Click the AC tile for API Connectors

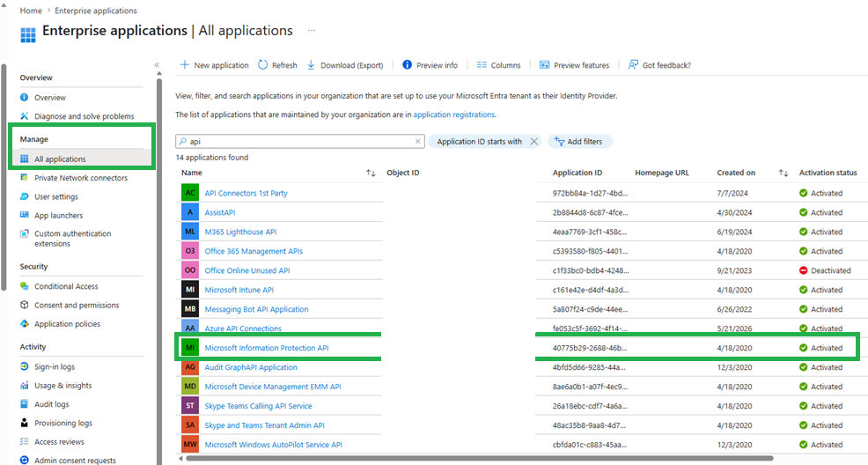coord(190,193)
